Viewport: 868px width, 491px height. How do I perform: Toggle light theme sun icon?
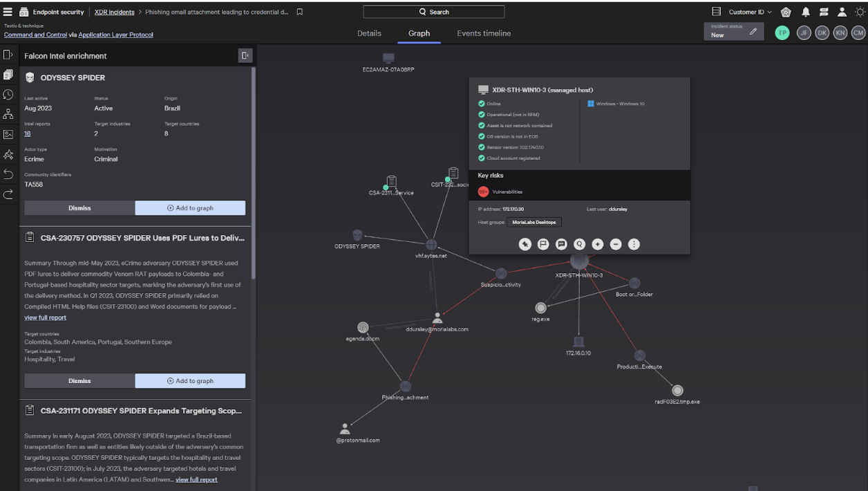click(x=860, y=12)
